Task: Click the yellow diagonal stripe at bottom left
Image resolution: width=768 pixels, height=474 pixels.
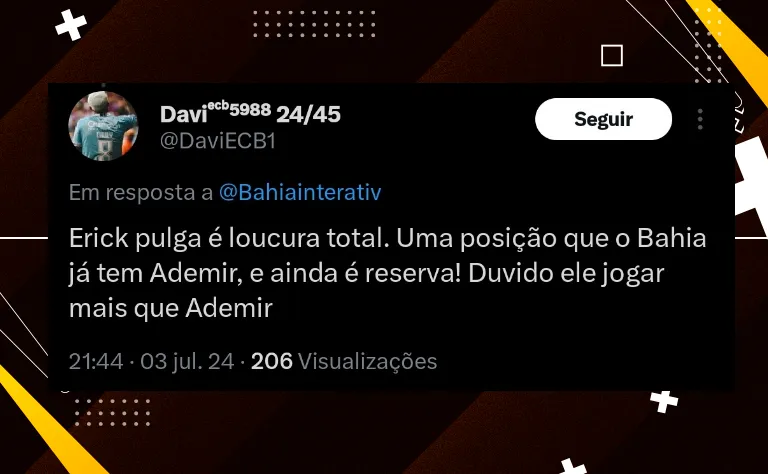Action: pyautogui.click(x=47, y=420)
